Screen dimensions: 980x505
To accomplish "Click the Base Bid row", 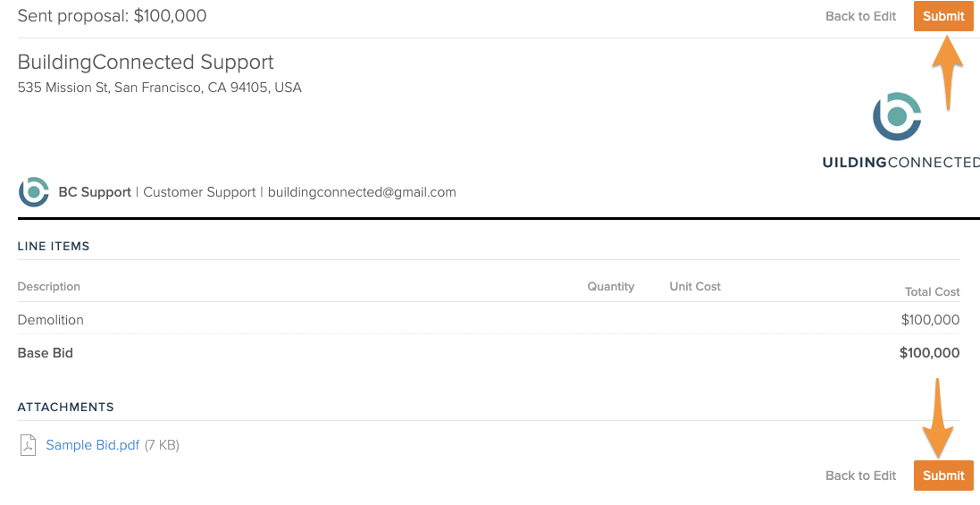I will (46, 353).
